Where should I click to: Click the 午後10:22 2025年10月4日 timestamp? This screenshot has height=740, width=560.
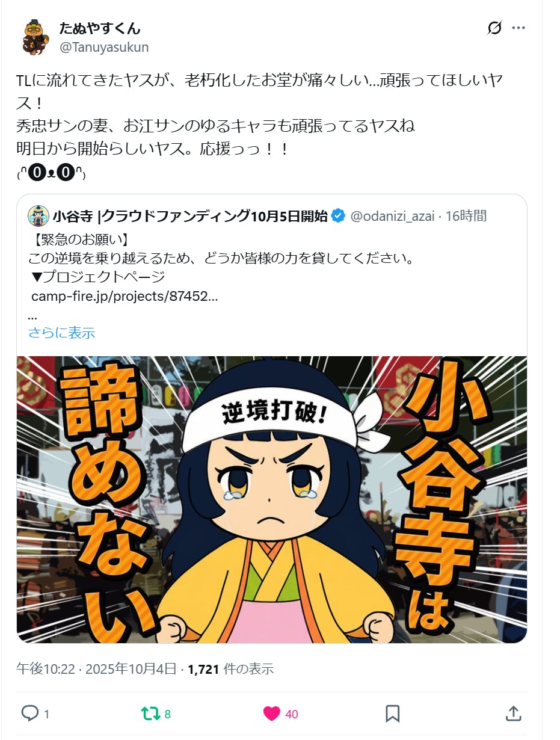[x=96, y=668]
